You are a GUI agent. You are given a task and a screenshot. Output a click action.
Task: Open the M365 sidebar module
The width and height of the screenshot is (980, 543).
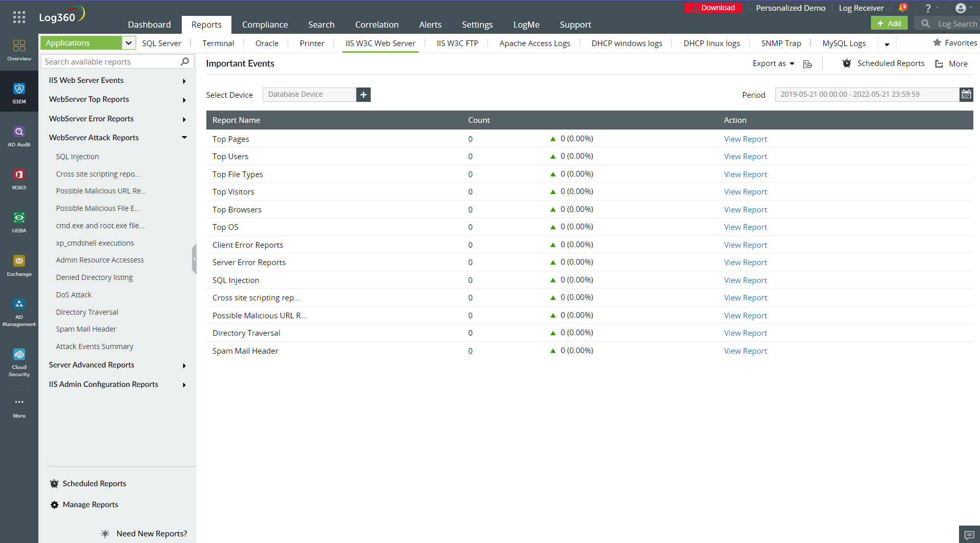click(x=19, y=179)
